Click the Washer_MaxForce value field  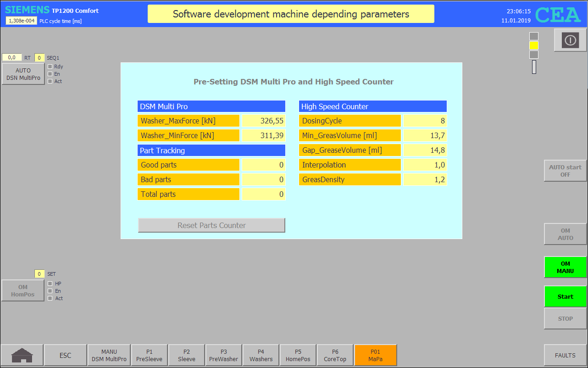coord(263,121)
